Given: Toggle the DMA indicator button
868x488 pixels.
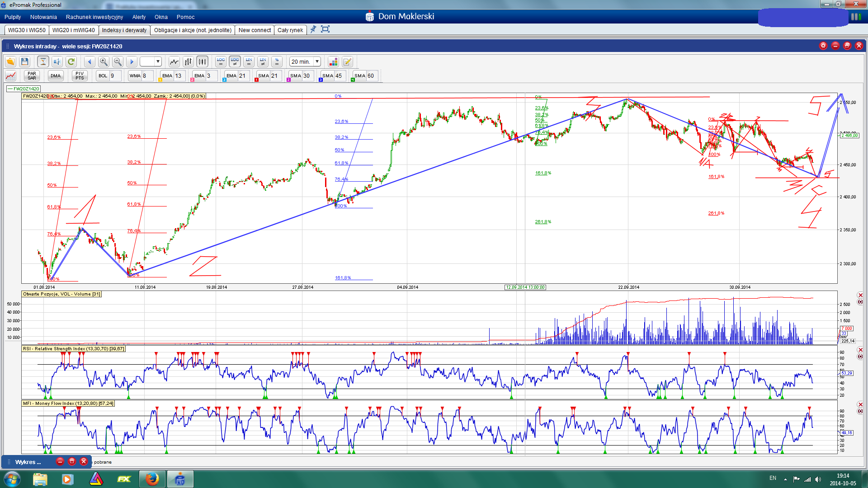Looking at the screenshot, I should (56, 76).
